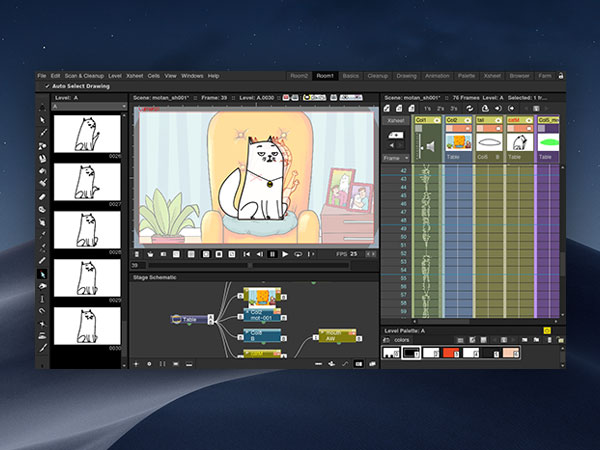
Task: Click the Play button in viewer
Action: point(285,255)
